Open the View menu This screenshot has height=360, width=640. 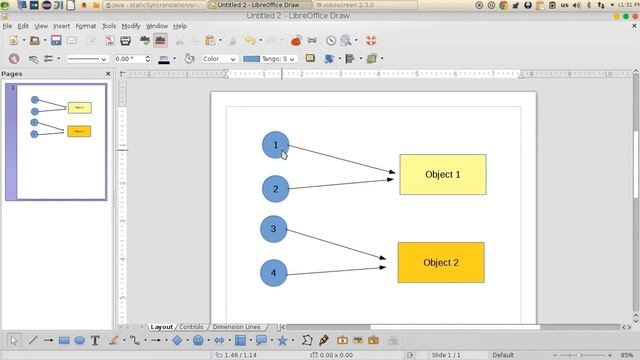point(41,26)
